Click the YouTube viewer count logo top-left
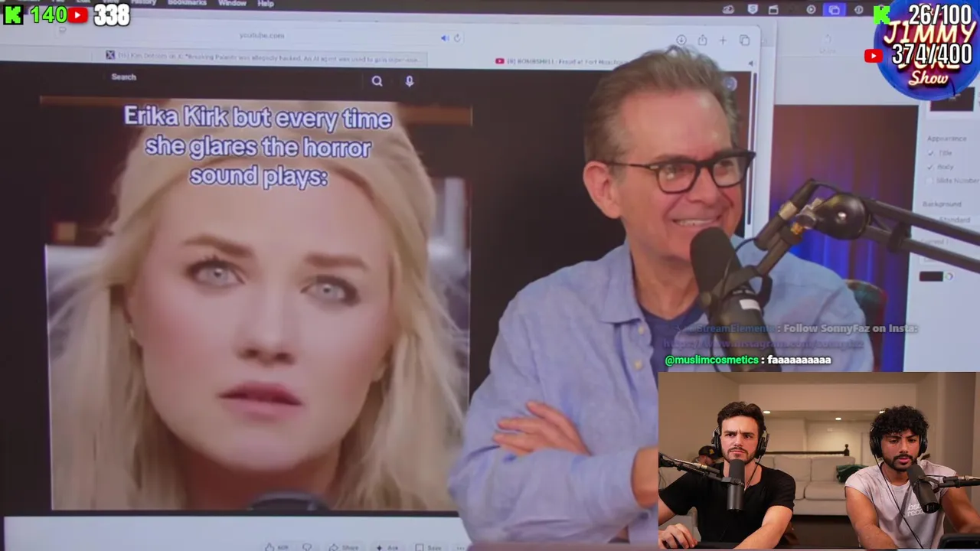 [x=77, y=15]
